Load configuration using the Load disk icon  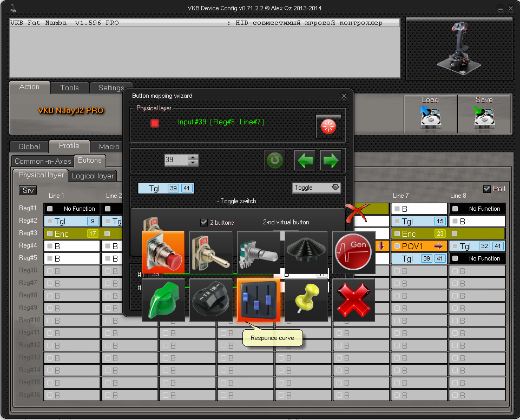tap(431, 114)
